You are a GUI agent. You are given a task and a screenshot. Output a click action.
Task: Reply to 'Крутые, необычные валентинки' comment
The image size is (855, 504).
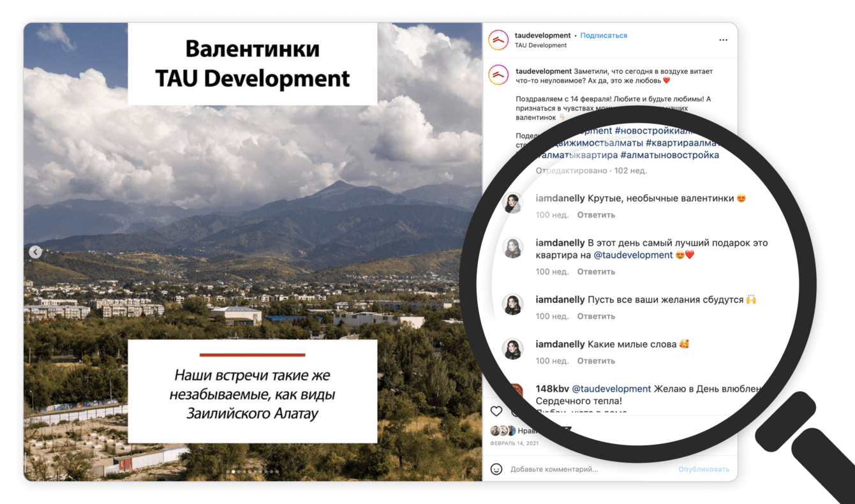[596, 215]
